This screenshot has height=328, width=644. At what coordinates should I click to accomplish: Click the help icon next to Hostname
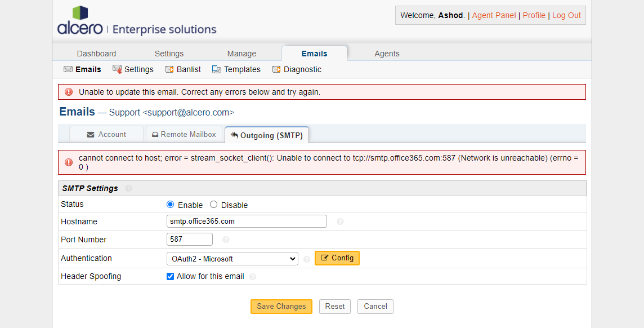point(340,221)
